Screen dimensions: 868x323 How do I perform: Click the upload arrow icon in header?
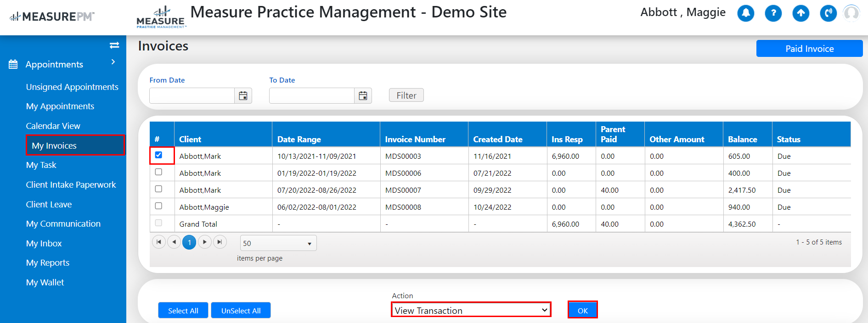coord(801,13)
